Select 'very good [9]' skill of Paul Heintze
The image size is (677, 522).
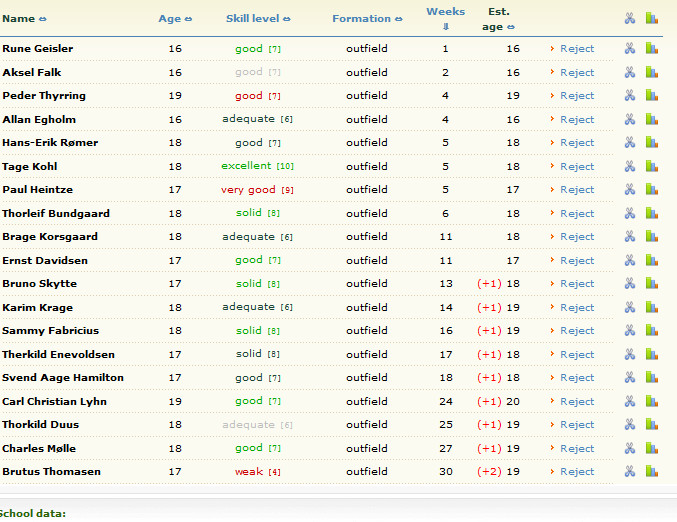click(x=257, y=190)
